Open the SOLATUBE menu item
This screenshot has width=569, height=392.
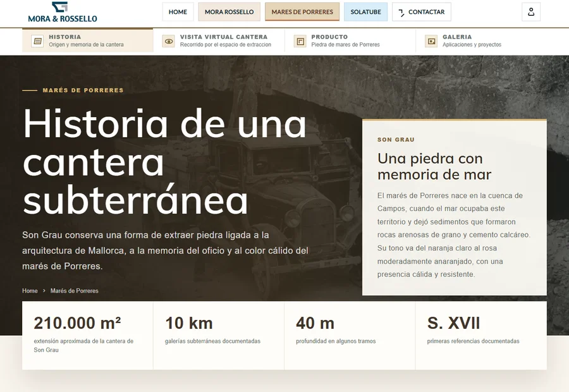pyautogui.click(x=366, y=12)
